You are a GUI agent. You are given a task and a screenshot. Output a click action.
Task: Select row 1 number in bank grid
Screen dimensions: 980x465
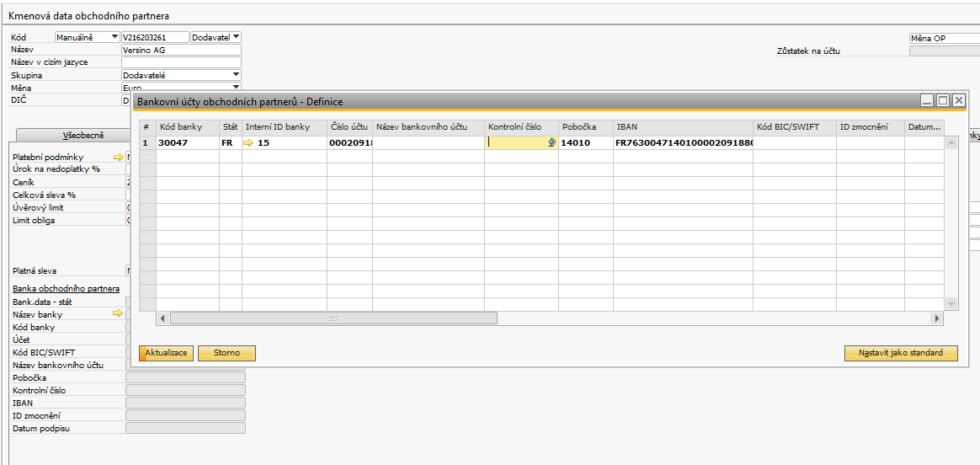point(146,143)
